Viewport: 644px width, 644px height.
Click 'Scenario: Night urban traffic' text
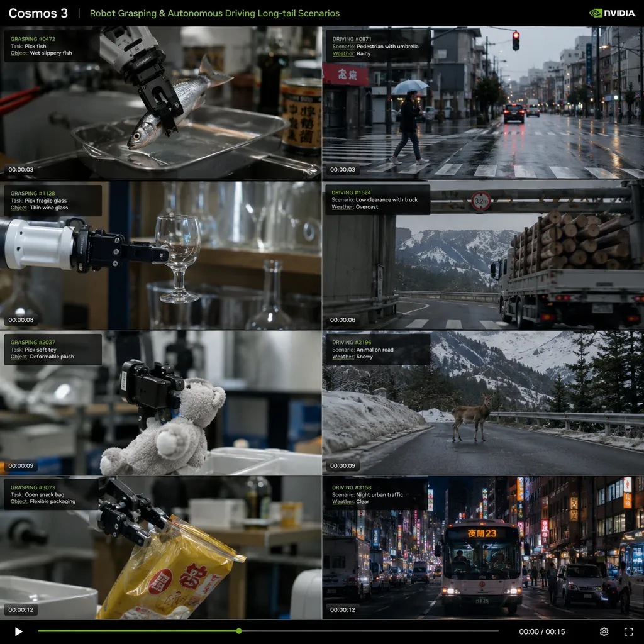coord(367,494)
